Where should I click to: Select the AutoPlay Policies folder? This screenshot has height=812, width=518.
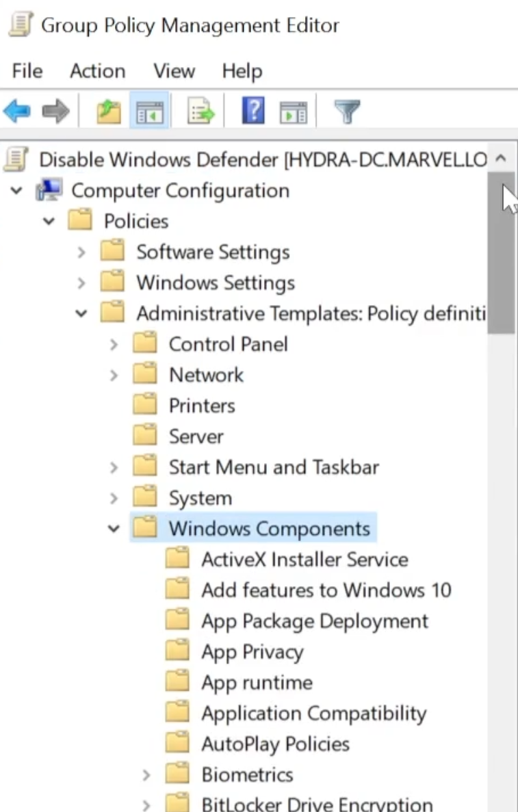274,744
